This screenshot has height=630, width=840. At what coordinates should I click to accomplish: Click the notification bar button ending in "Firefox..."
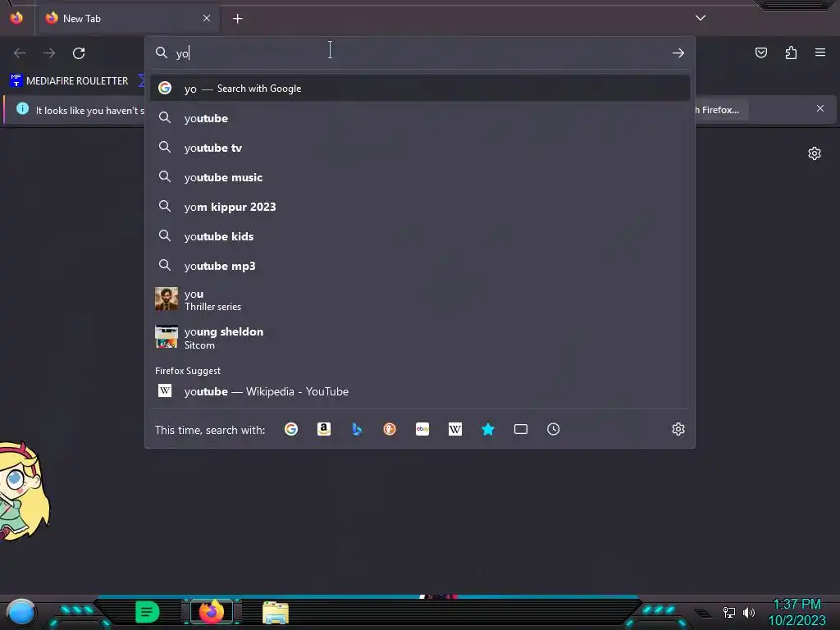click(x=721, y=110)
